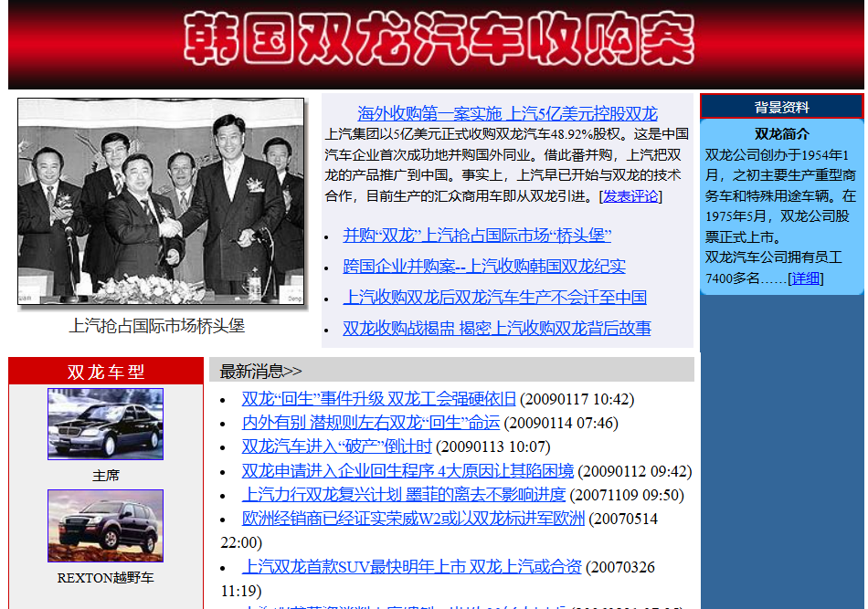Viewport: 868px width, 609px height.
Task: Click the 主席 sedan thumbnail
Action: pos(105,424)
